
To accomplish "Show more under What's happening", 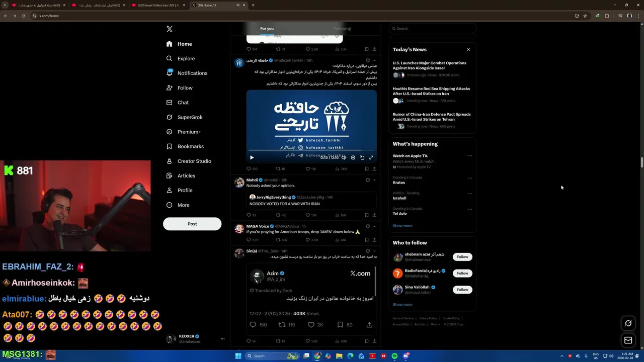I will pyautogui.click(x=402, y=226).
